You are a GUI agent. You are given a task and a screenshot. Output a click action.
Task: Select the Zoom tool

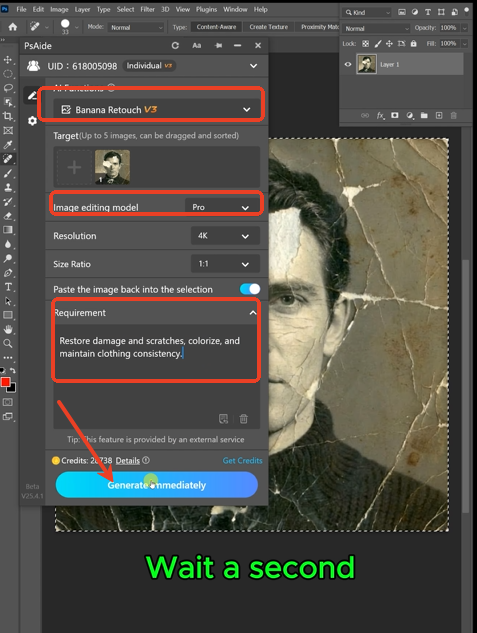pos(8,344)
